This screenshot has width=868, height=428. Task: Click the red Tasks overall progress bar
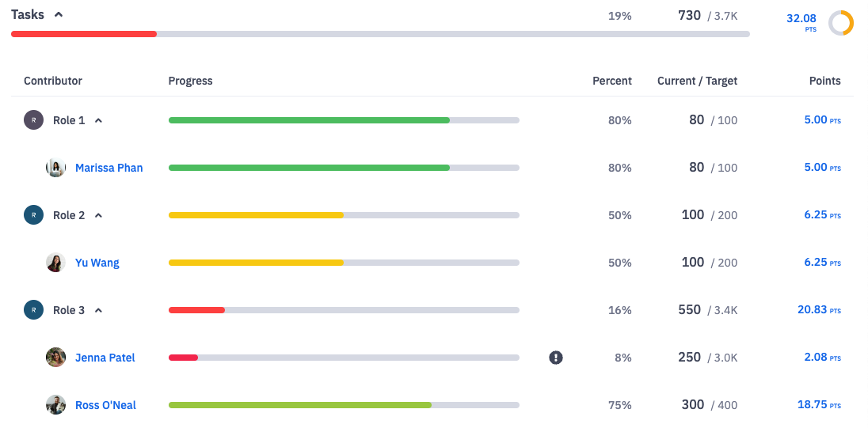[x=84, y=34]
